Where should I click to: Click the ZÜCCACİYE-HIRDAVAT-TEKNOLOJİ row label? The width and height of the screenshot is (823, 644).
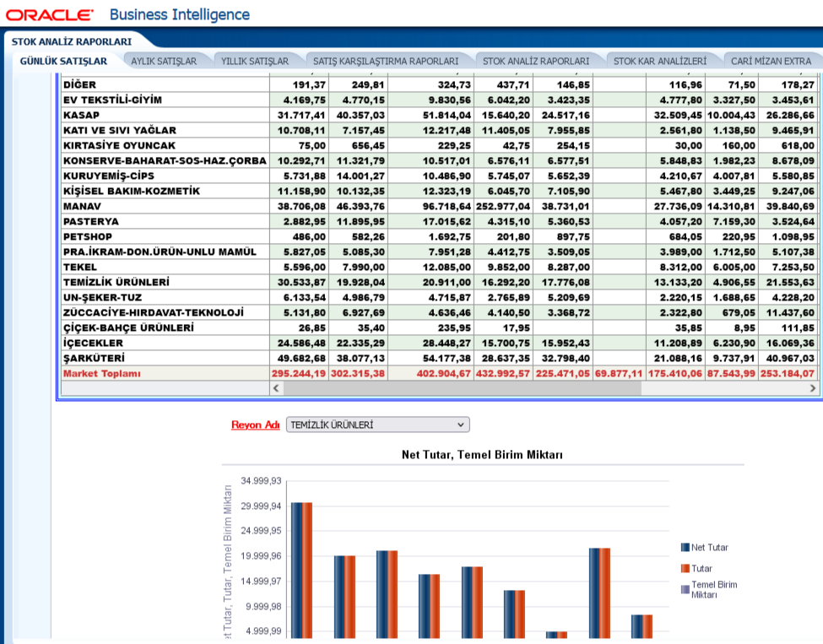[x=154, y=313]
